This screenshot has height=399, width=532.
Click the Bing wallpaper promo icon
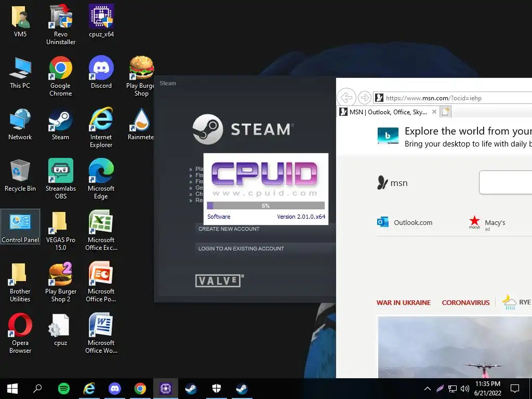pos(388,136)
